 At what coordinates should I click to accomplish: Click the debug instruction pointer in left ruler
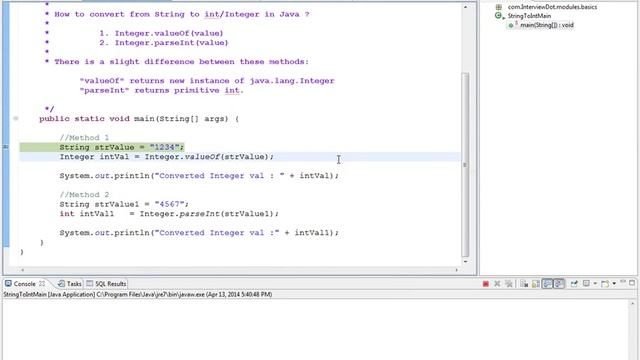click(x=6, y=147)
